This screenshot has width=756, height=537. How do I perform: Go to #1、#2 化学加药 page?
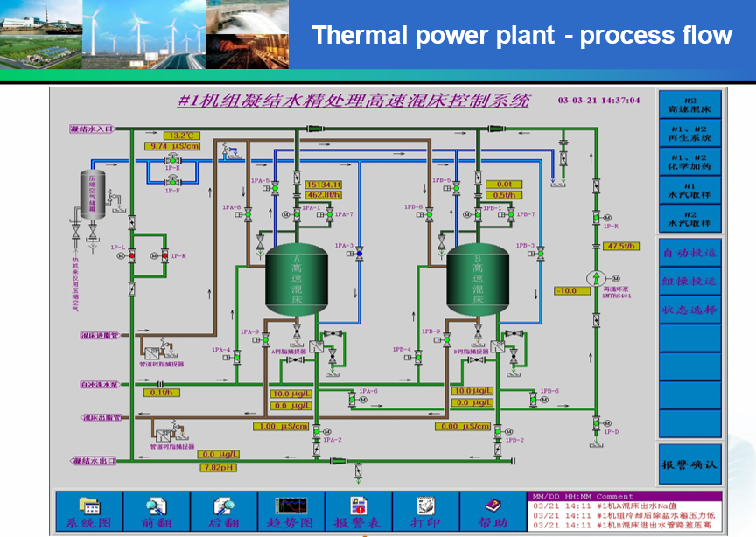click(x=689, y=161)
